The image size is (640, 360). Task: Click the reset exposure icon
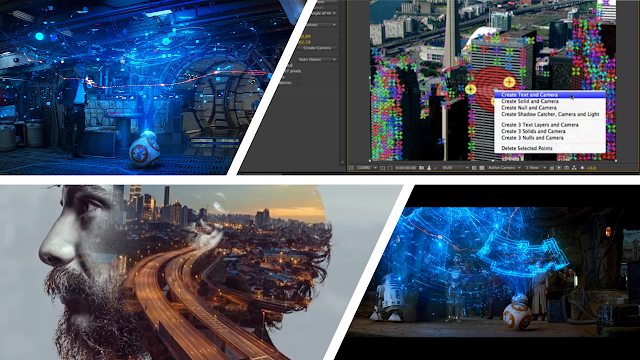582,168
